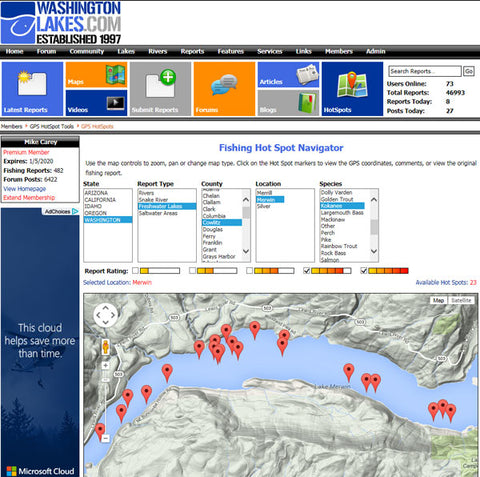This screenshot has height=477, width=480.
Task: Click the County list down arrow
Action: tap(246, 251)
